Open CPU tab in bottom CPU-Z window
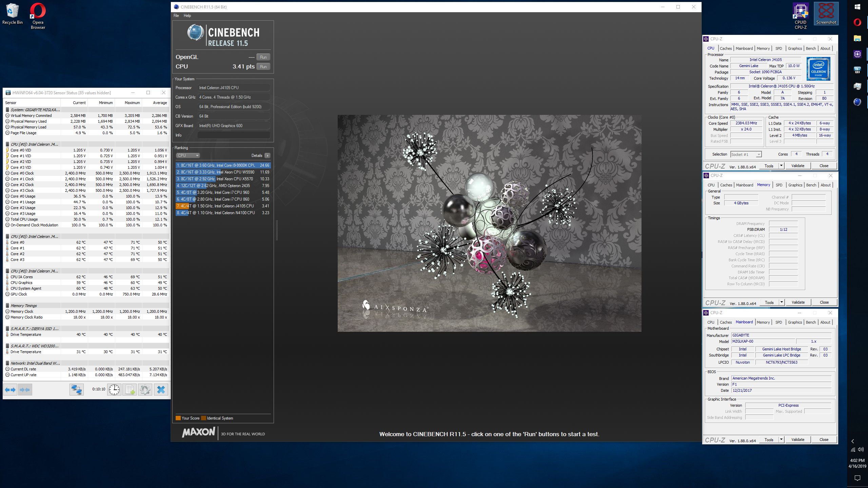This screenshot has height=488, width=868. (711, 322)
